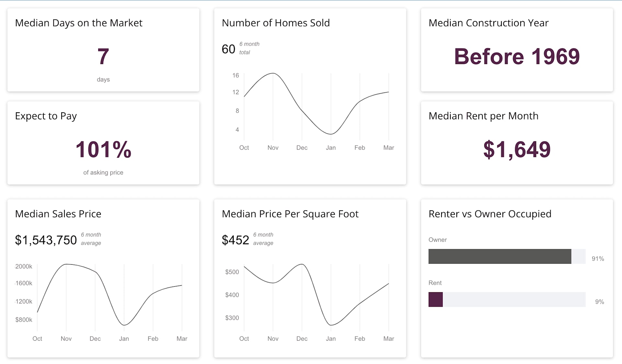Click the 101% of asking price figure
Screen dimensions: 622x364
(103, 149)
